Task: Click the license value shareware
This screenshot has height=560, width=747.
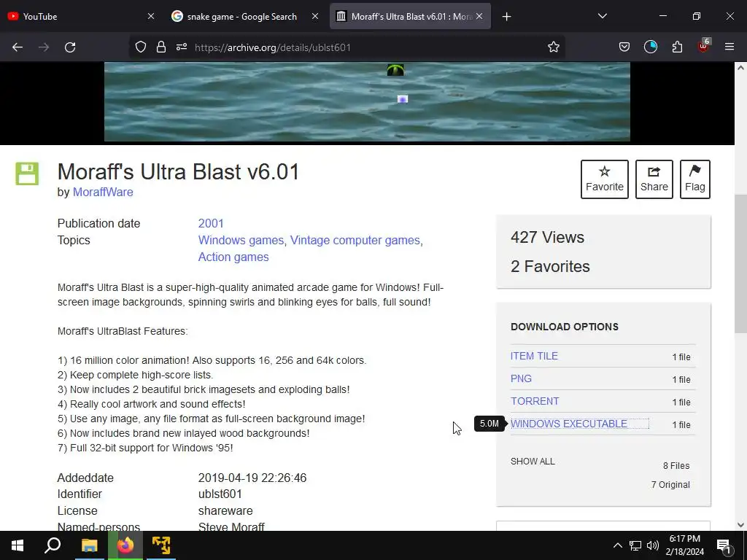Action: pos(225,510)
